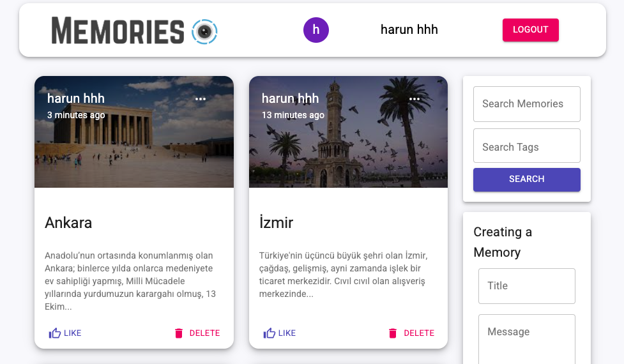
Task: Click the Message text area
Action: point(526,338)
